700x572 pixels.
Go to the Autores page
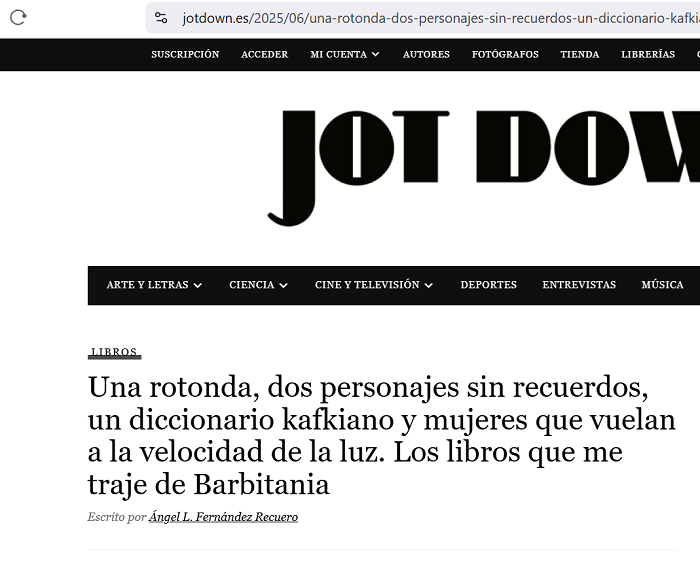pos(426,55)
